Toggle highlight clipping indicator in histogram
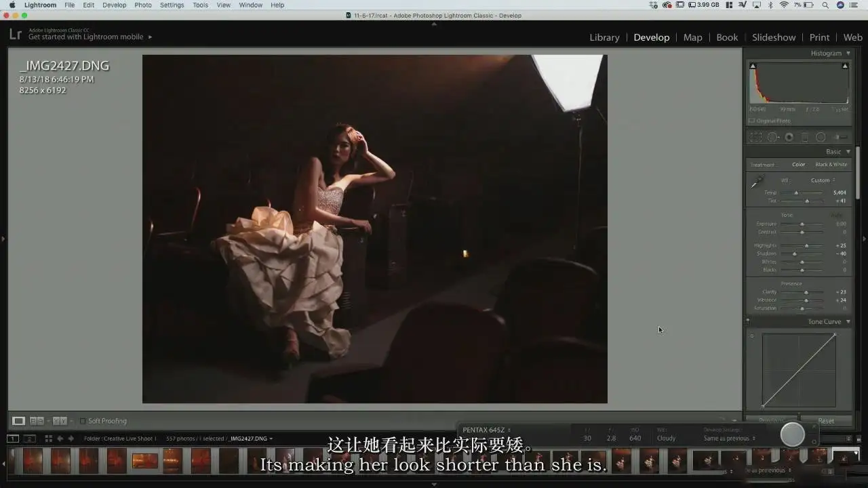The width and height of the screenshot is (868, 488). (x=845, y=66)
